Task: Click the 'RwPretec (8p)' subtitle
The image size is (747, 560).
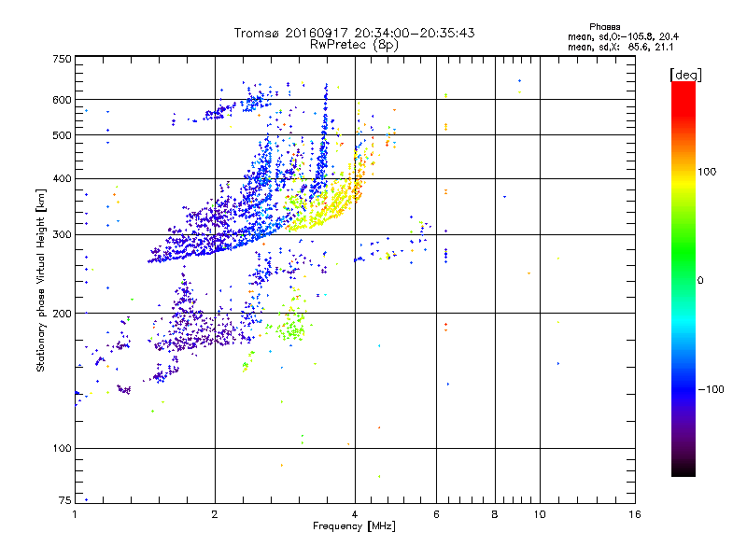Action: click(354, 45)
